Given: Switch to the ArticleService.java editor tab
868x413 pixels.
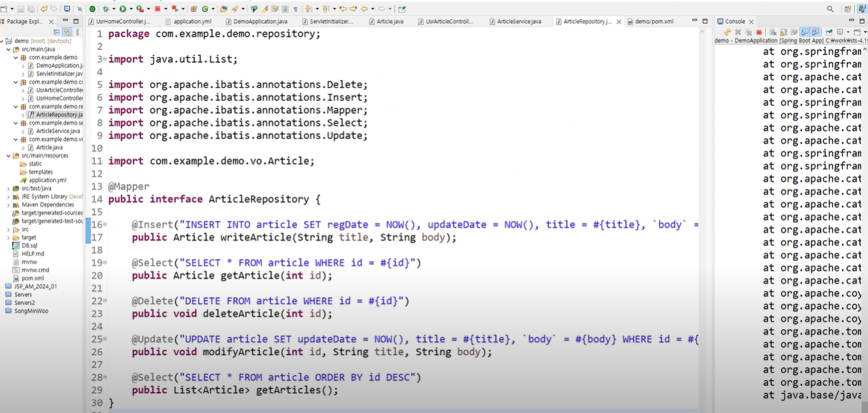Looking at the screenshot, I should coord(514,22).
